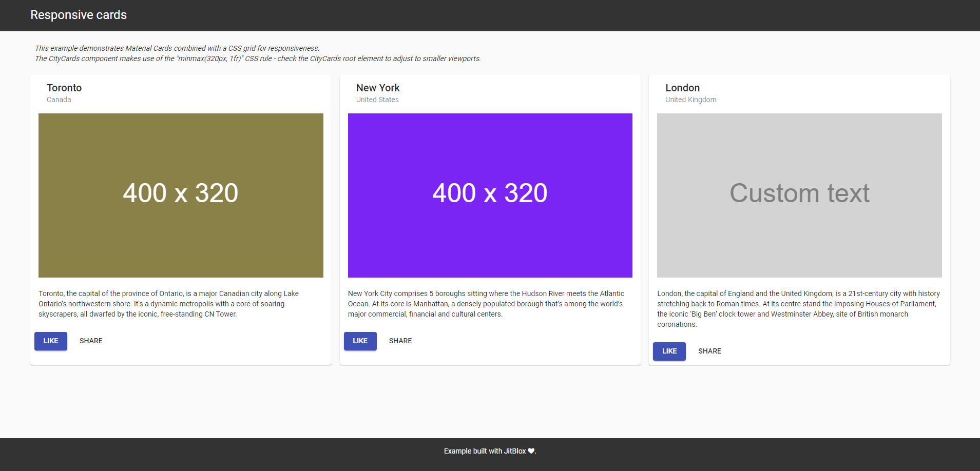Select the Toronto card title
The width and height of the screenshot is (980, 471).
[64, 88]
